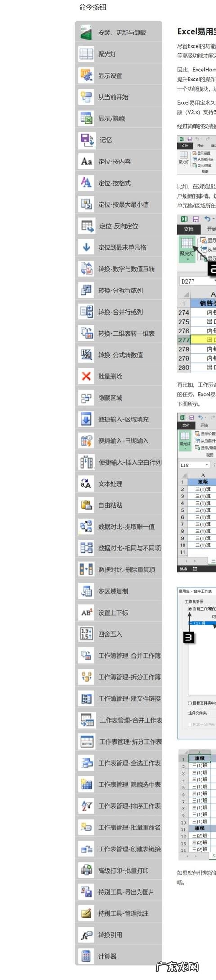
Task: Select the 工作表管理-全选工作表 icon
Action: [x=86, y=763]
